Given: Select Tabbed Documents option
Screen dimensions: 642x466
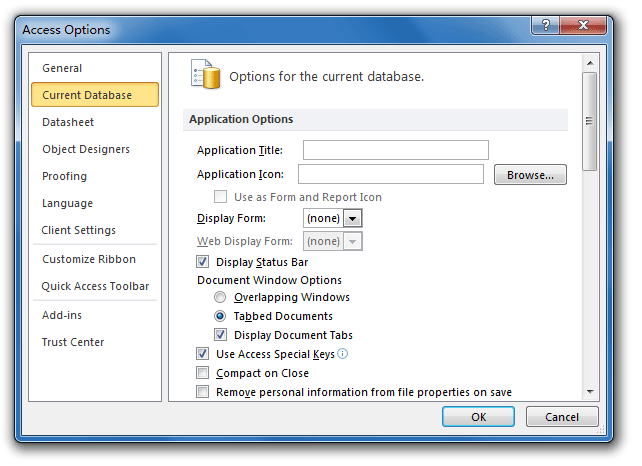Looking at the screenshot, I should [220, 316].
